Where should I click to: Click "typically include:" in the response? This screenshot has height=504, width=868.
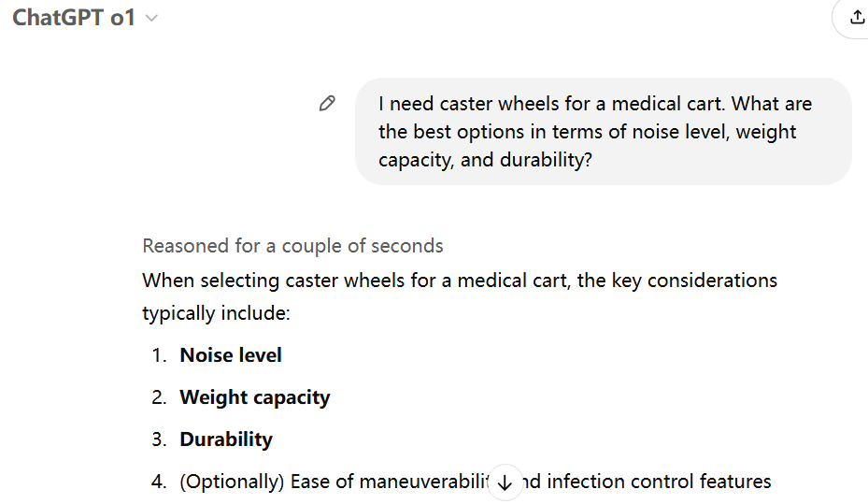tap(216, 312)
